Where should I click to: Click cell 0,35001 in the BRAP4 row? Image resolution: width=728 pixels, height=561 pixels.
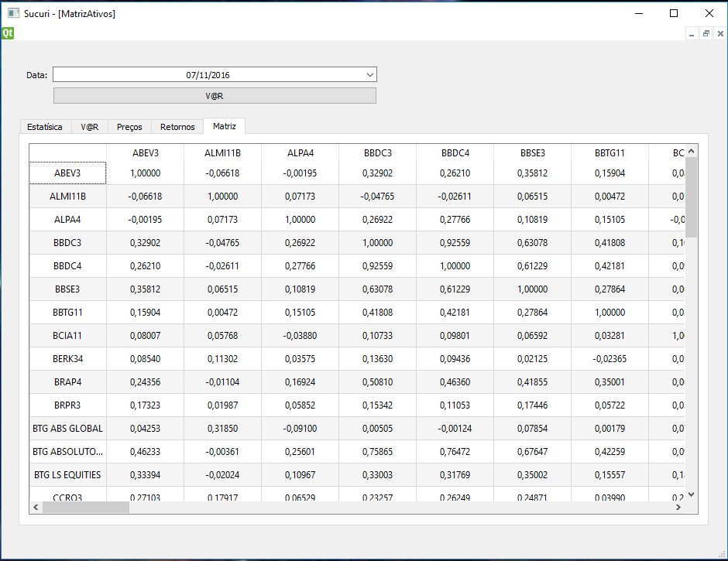tap(610, 382)
